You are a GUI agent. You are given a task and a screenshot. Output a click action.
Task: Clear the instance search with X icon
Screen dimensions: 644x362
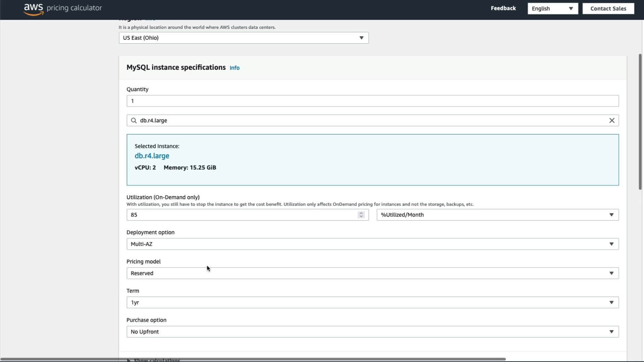pyautogui.click(x=612, y=121)
